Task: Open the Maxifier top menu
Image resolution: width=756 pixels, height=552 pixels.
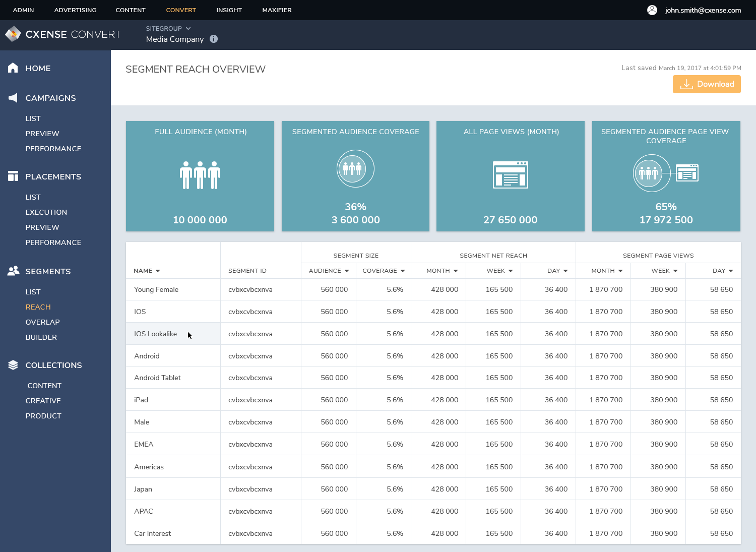Action: click(277, 10)
